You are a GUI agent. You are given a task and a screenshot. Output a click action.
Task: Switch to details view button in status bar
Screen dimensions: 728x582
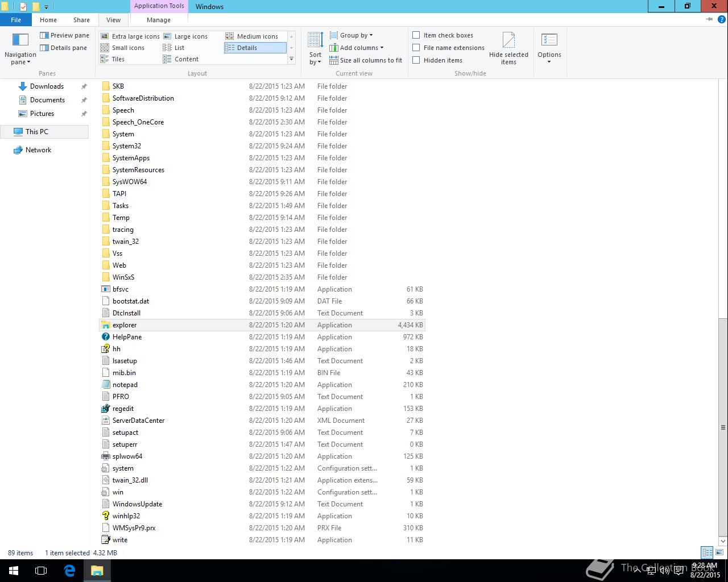708,552
